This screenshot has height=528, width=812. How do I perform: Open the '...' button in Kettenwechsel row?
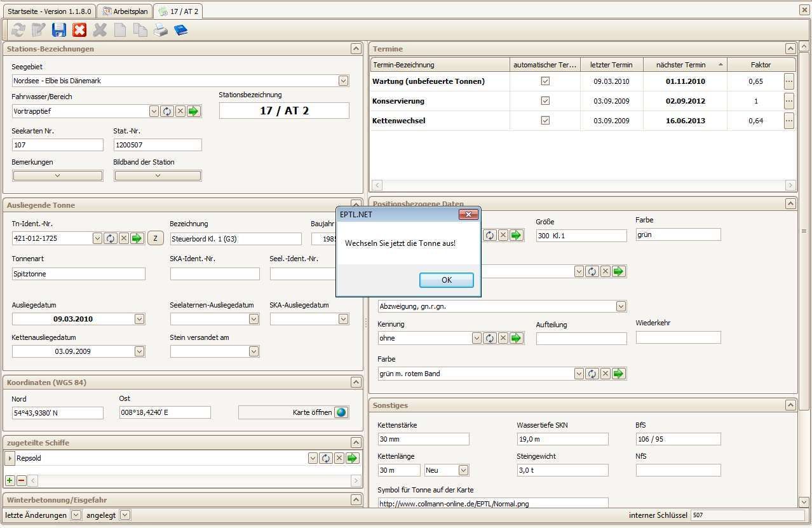click(x=788, y=121)
